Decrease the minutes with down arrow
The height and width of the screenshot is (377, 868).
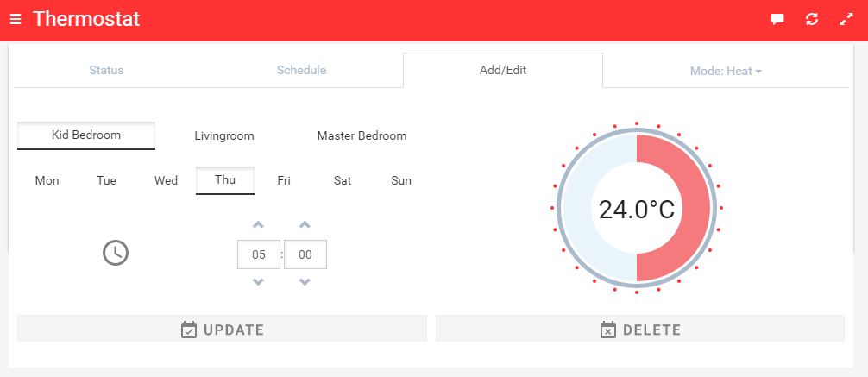click(x=305, y=282)
